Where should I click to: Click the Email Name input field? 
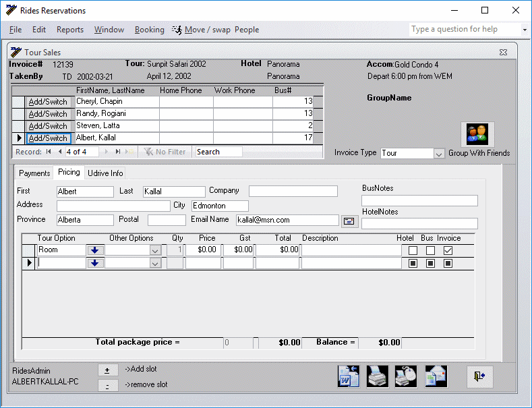pyautogui.click(x=287, y=220)
